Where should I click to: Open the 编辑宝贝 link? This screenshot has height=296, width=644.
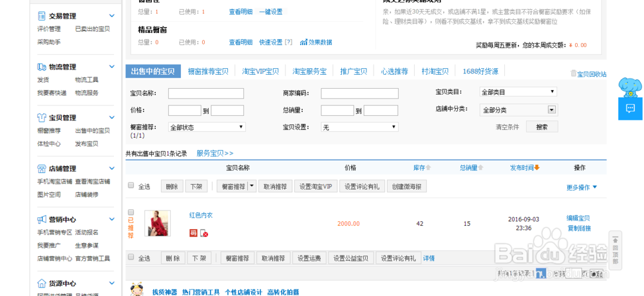click(x=578, y=218)
